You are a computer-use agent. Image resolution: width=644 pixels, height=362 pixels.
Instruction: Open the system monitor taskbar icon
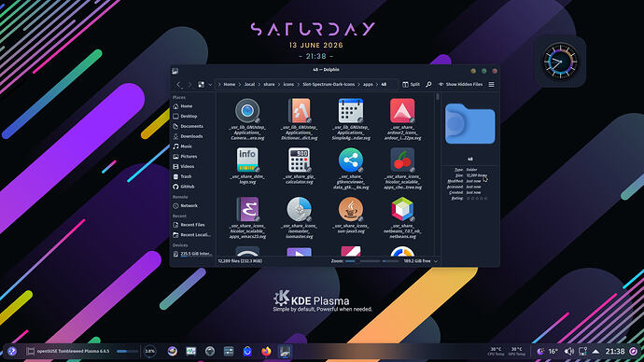click(191, 352)
